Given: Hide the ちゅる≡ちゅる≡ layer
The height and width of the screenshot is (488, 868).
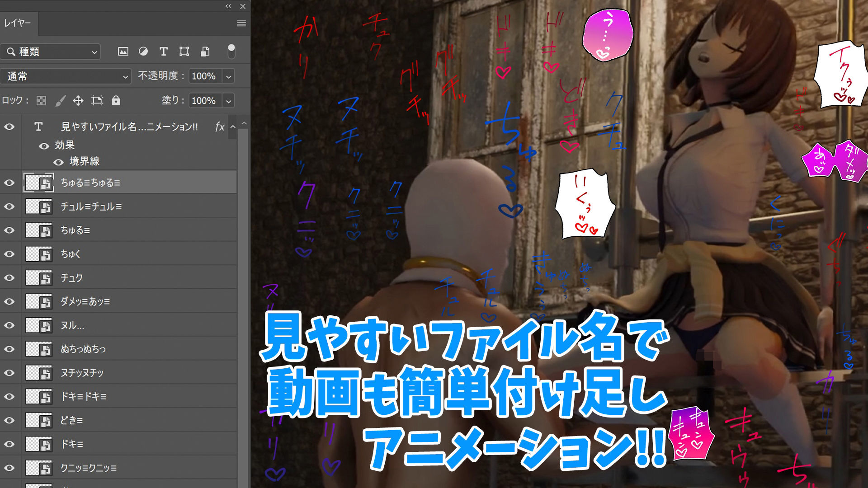Looking at the screenshot, I should 10,183.
